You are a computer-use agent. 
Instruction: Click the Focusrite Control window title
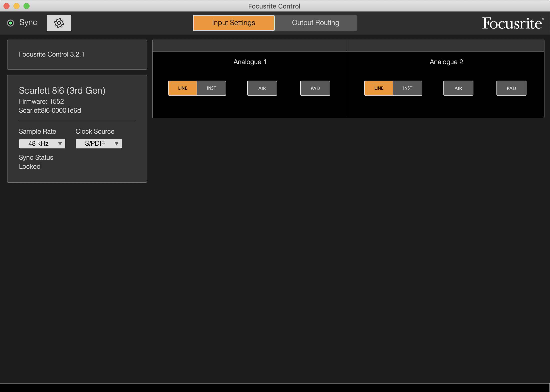coord(274,6)
